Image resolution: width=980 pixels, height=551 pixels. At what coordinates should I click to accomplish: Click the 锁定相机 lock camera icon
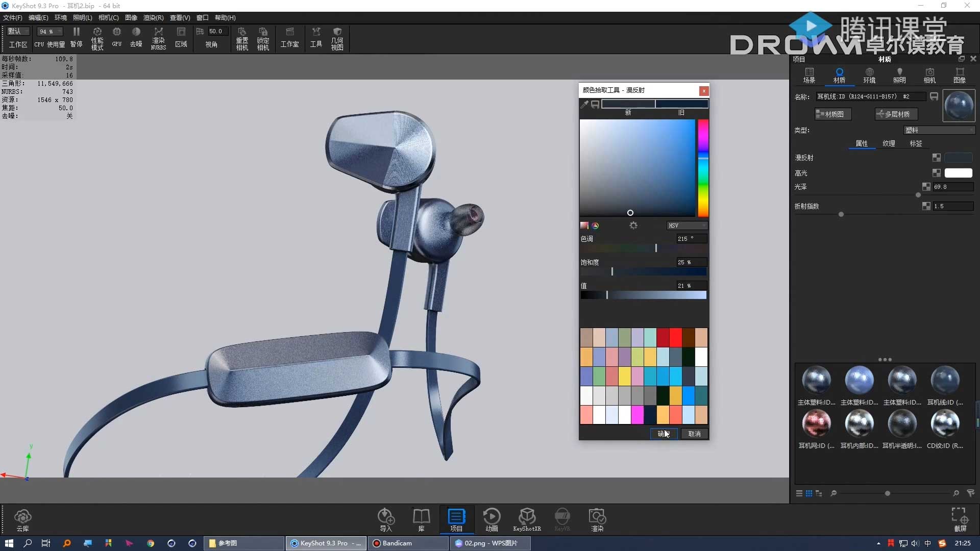pos(263,38)
